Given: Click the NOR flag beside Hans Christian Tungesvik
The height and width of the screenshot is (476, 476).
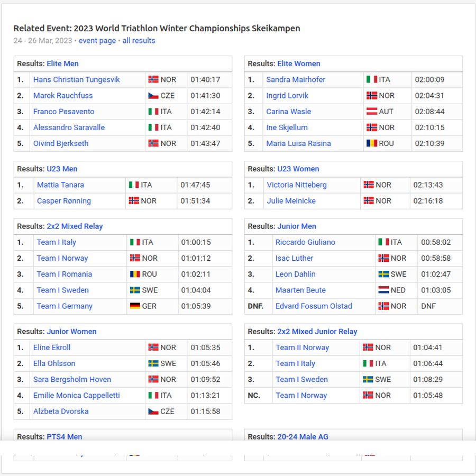Looking at the screenshot, I should pos(153,79).
